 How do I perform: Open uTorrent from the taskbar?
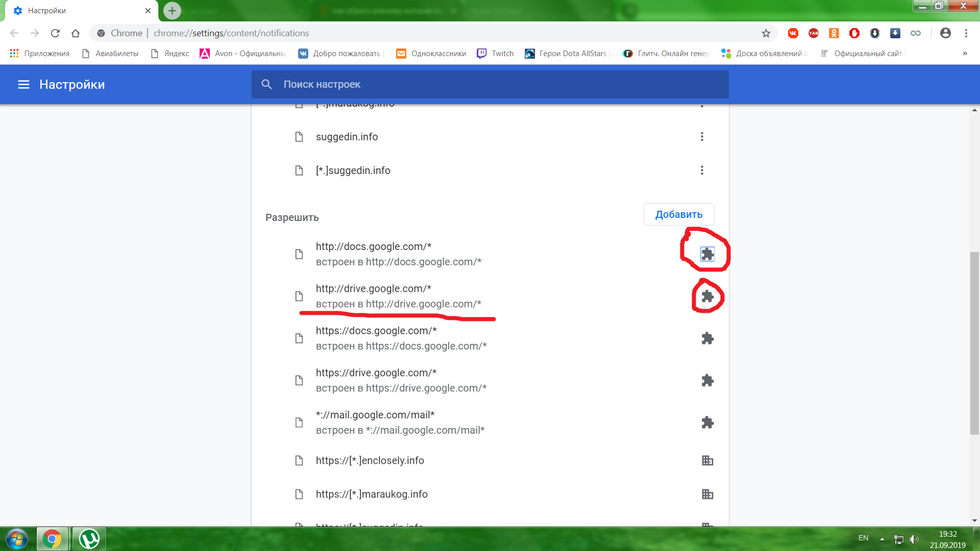pos(88,539)
